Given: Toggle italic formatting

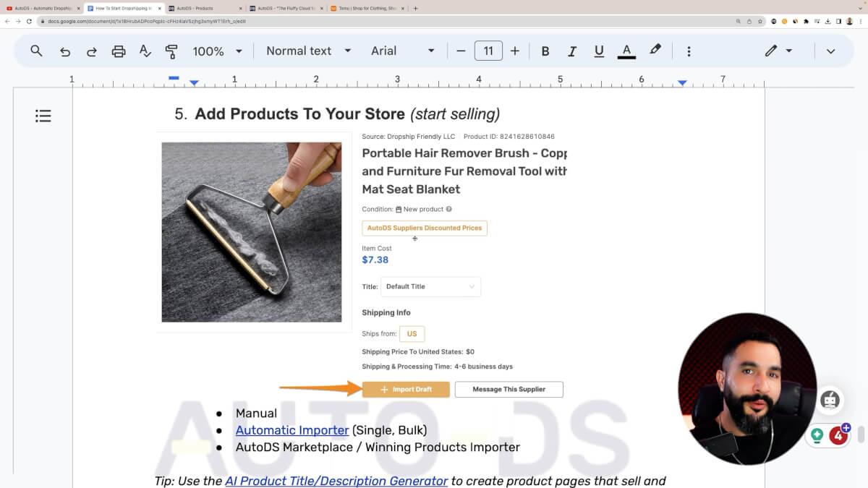Looking at the screenshot, I should pyautogui.click(x=572, y=51).
